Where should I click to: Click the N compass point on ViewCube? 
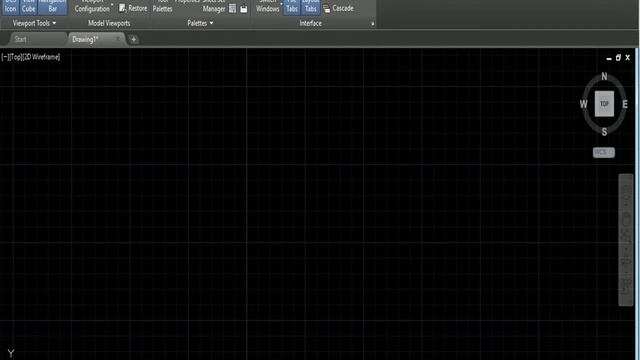coord(604,76)
